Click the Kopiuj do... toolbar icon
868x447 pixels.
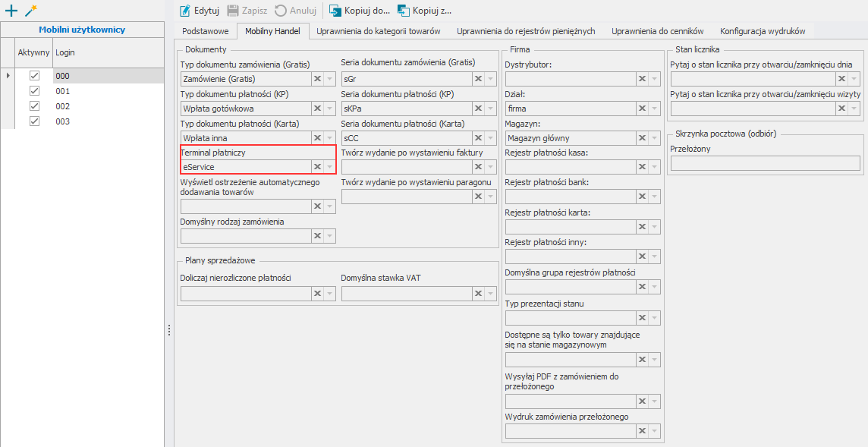pos(335,11)
